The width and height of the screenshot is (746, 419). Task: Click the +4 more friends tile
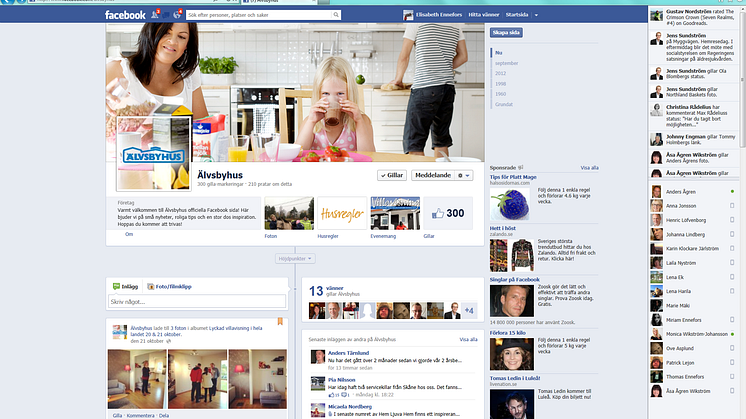[x=470, y=311]
